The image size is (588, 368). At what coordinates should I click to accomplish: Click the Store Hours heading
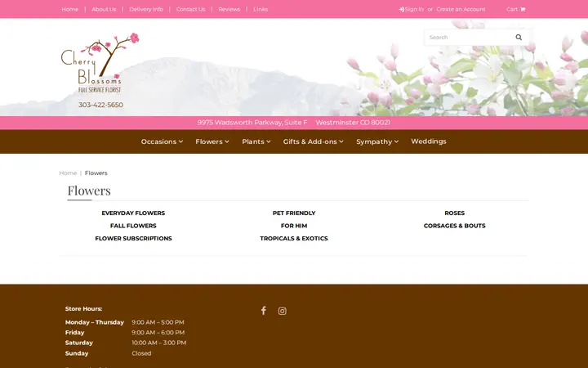(x=83, y=308)
